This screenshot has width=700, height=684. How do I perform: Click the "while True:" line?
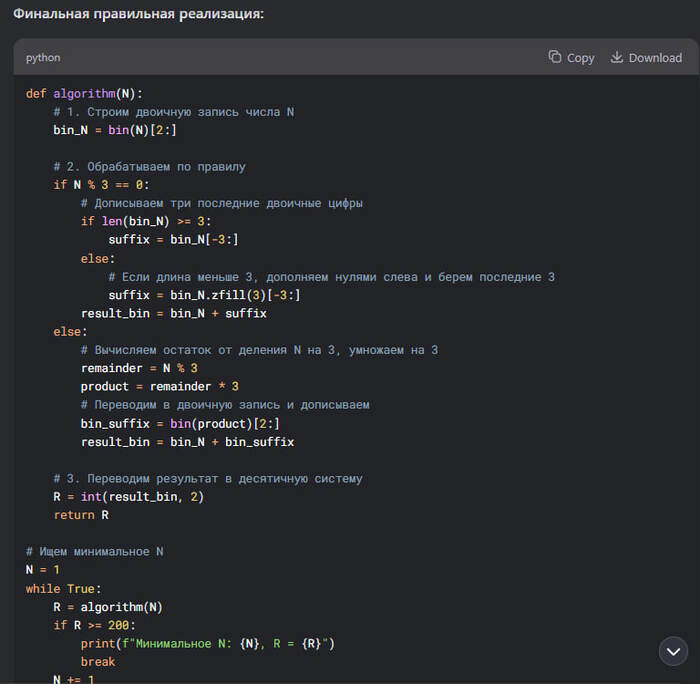(x=64, y=588)
